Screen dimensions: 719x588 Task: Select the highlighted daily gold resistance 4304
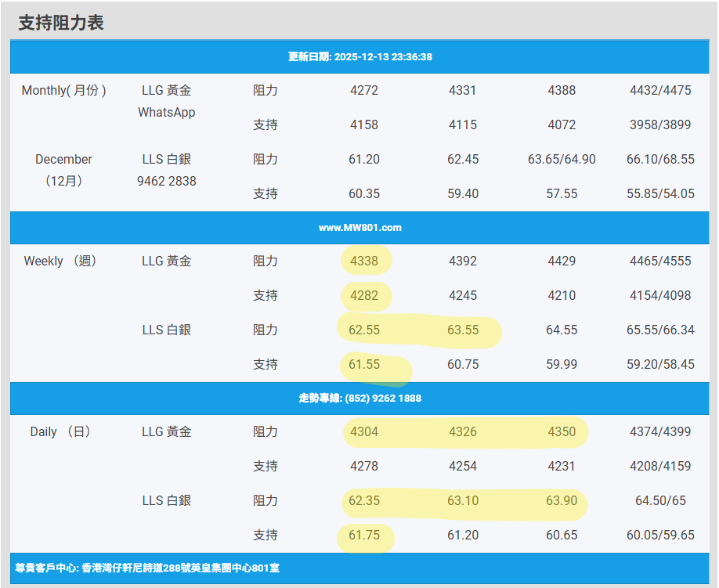click(364, 432)
